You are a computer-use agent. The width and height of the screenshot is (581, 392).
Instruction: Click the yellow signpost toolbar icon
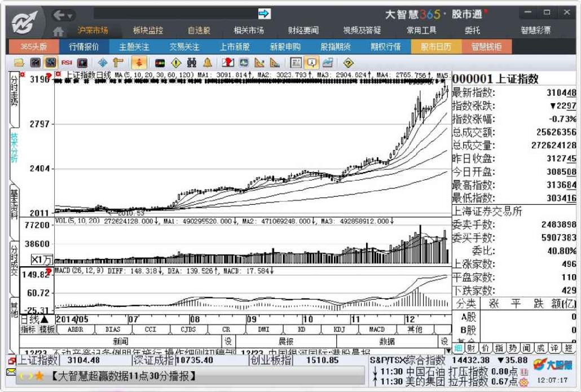click(118, 63)
